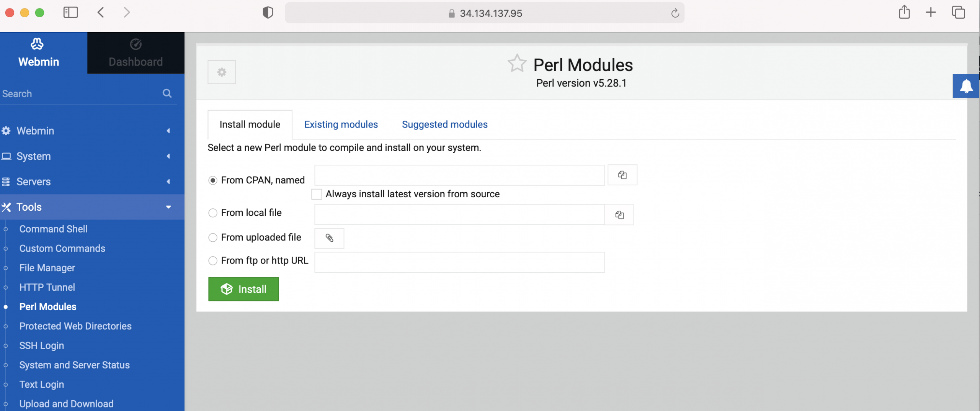Open Command Shell from Tools

tap(54, 229)
